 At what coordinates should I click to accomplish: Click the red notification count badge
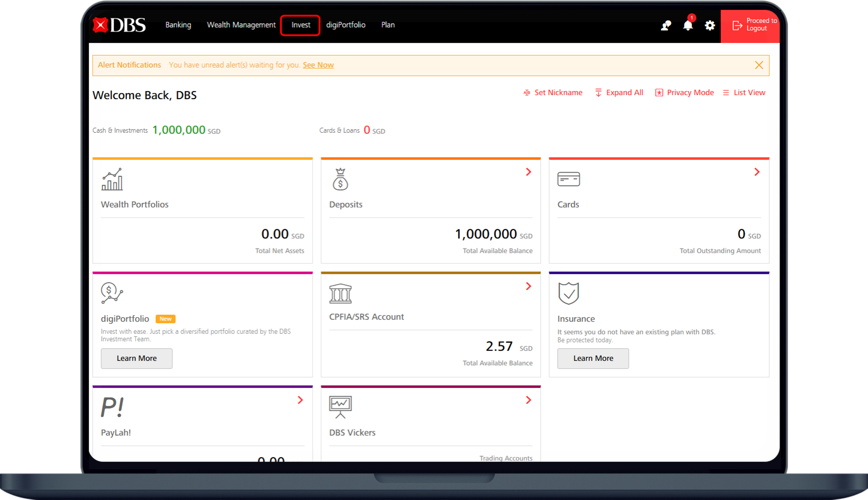coord(692,18)
